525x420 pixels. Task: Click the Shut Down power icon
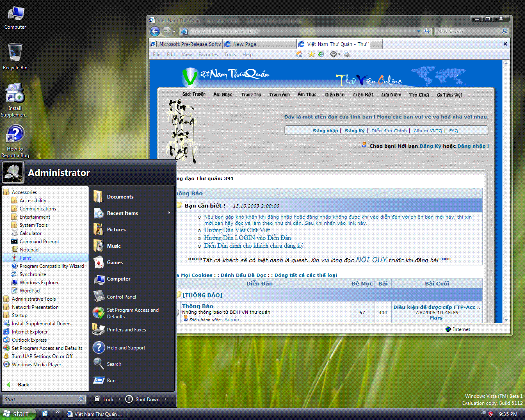pyautogui.click(x=129, y=399)
